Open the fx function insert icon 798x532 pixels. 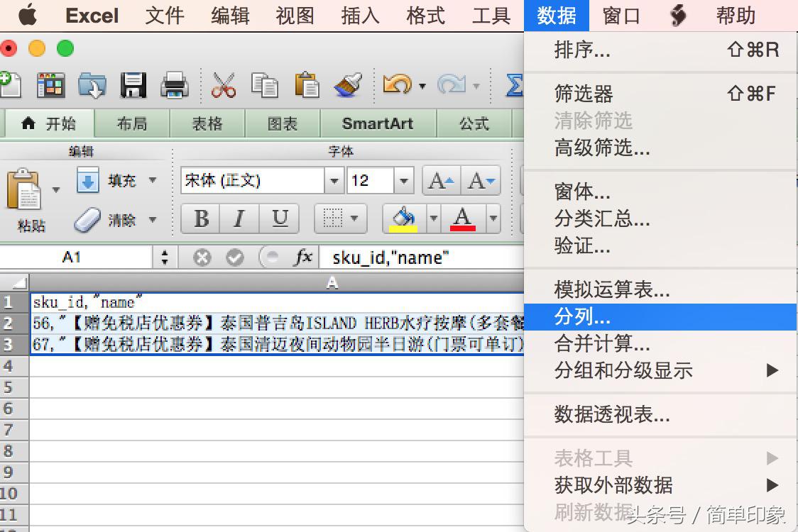(304, 257)
